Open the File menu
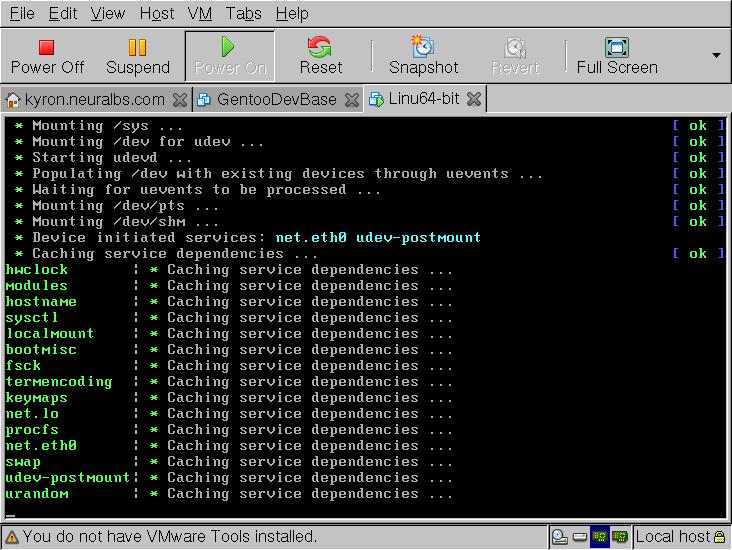 [x=21, y=13]
